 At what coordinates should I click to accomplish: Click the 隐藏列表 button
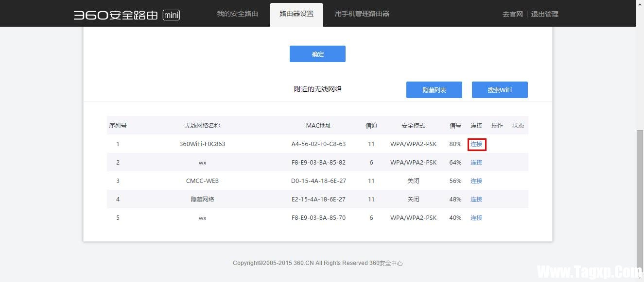434,90
